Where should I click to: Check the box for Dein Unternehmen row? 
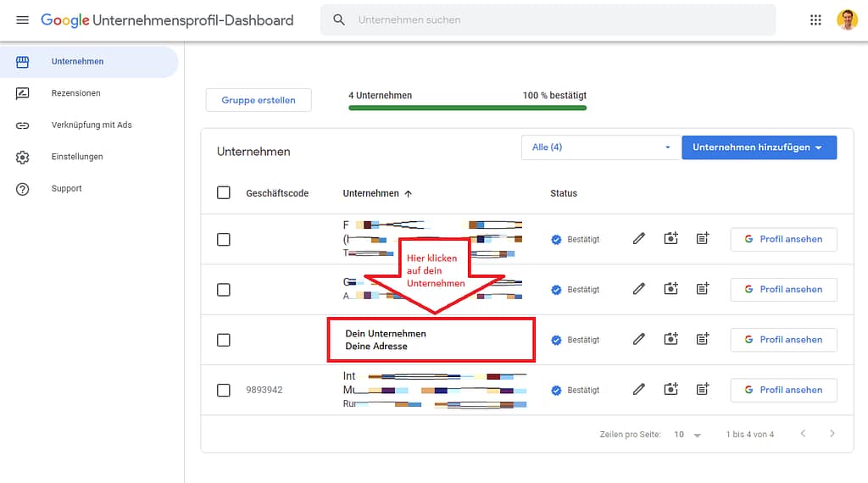click(224, 340)
